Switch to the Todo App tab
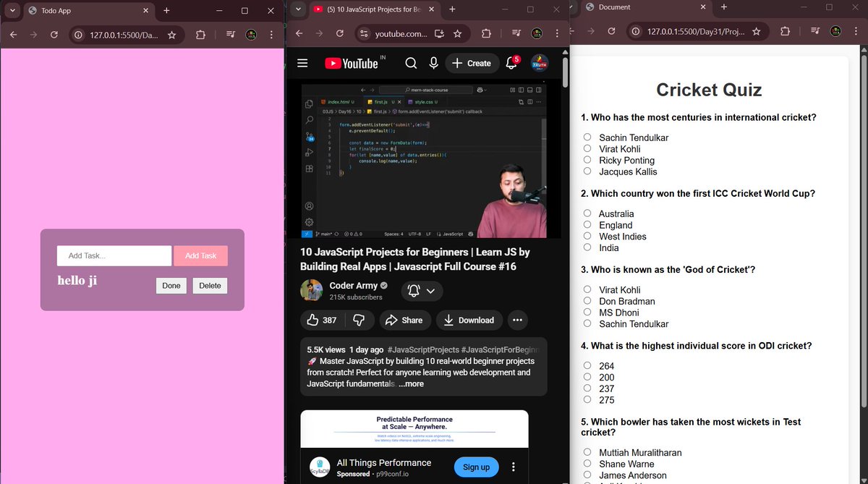Screen dimensions: 868x484 click(x=88, y=11)
